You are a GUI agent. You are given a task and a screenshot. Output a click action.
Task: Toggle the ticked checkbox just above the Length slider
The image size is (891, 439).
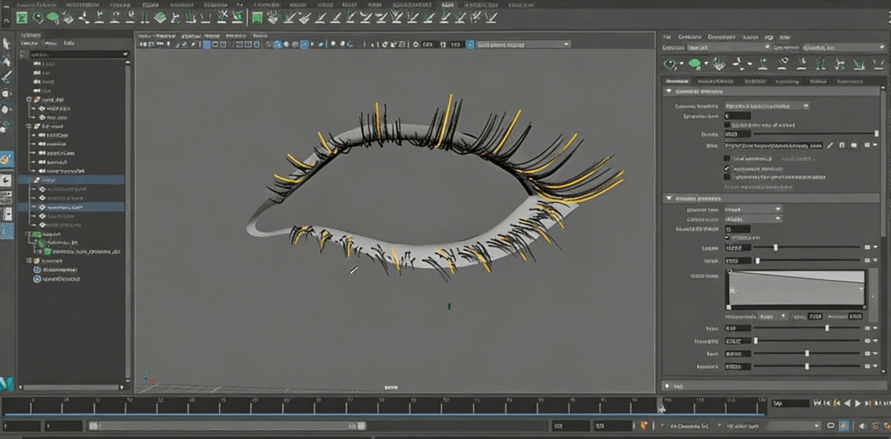pyautogui.click(x=727, y=238)
